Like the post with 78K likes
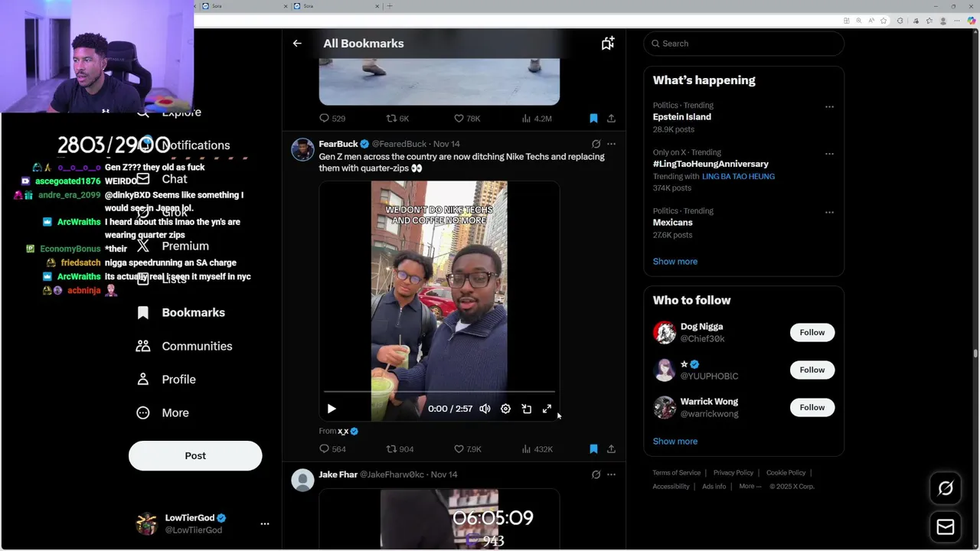Viewport: 980px width, 551px height. [x=467, y=119]
